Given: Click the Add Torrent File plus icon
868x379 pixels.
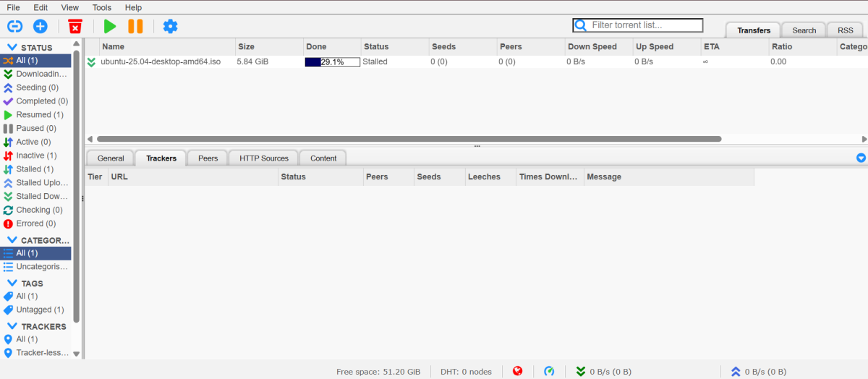Looking at the screenshot, I should (x=41, y=26).
